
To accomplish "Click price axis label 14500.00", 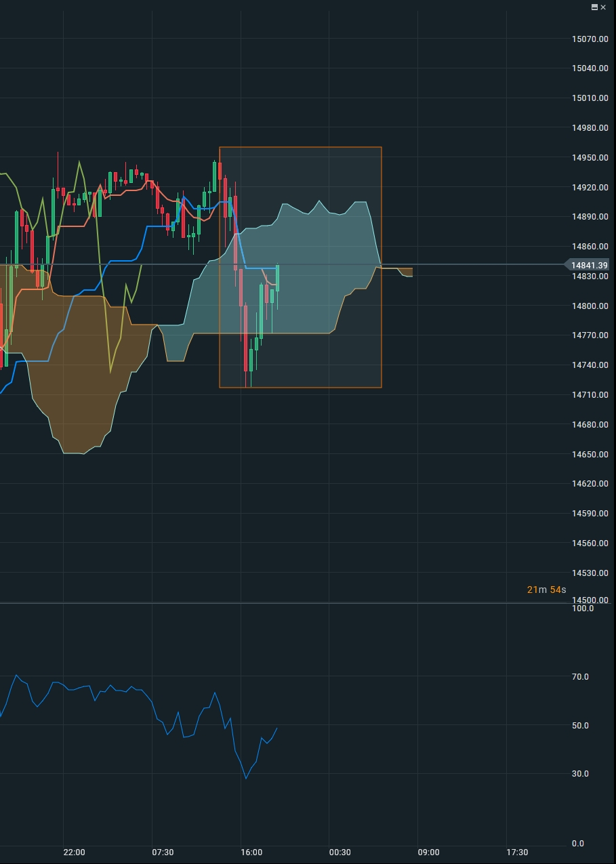I will point(590,600).
